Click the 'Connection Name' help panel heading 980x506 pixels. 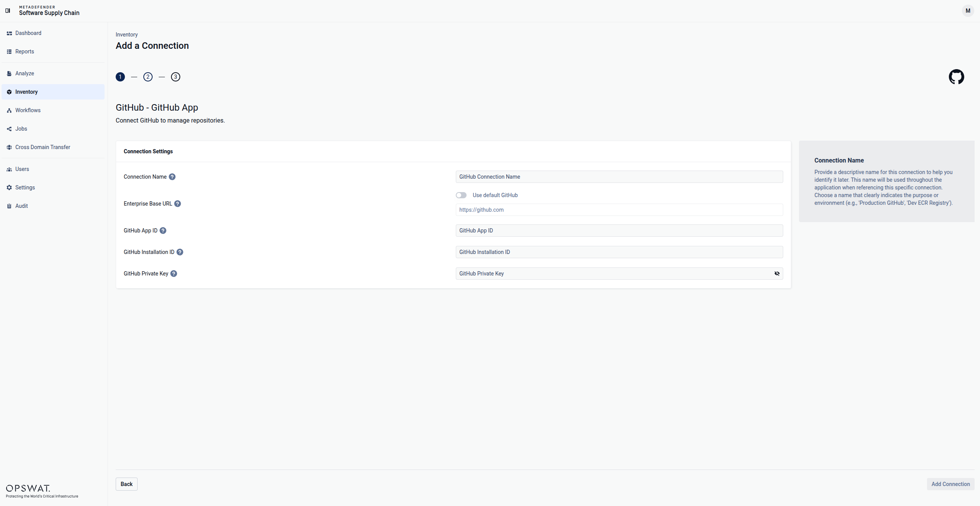[839, 161]
